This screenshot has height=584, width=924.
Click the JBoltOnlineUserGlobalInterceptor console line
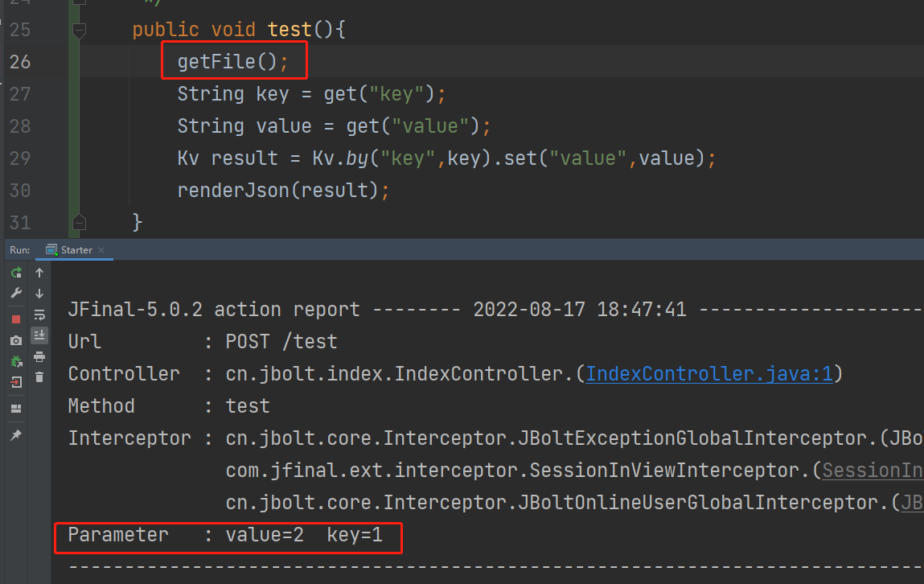point(574,503)
